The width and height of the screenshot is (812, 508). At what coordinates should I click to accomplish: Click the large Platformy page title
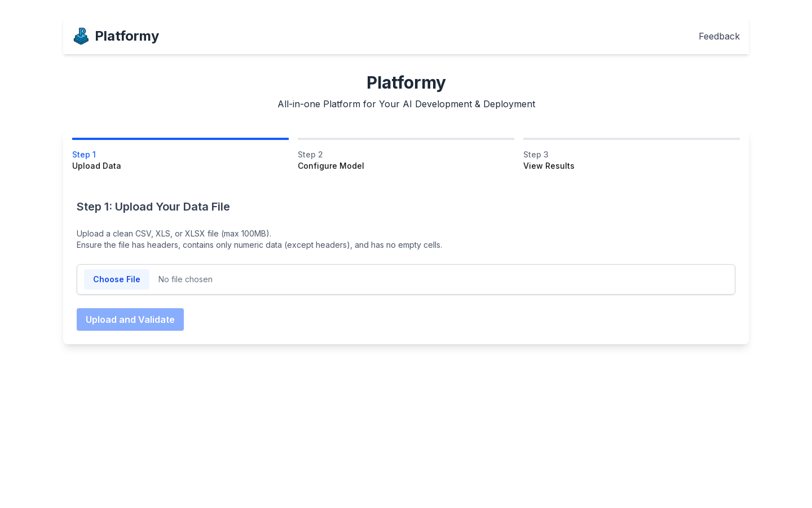click(x=406, y=82)
